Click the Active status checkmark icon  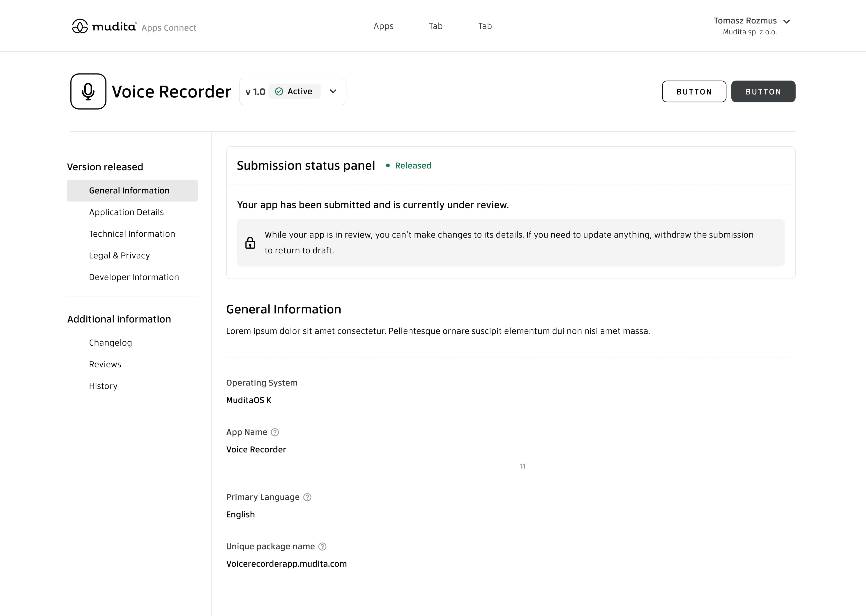click(279, 91)
